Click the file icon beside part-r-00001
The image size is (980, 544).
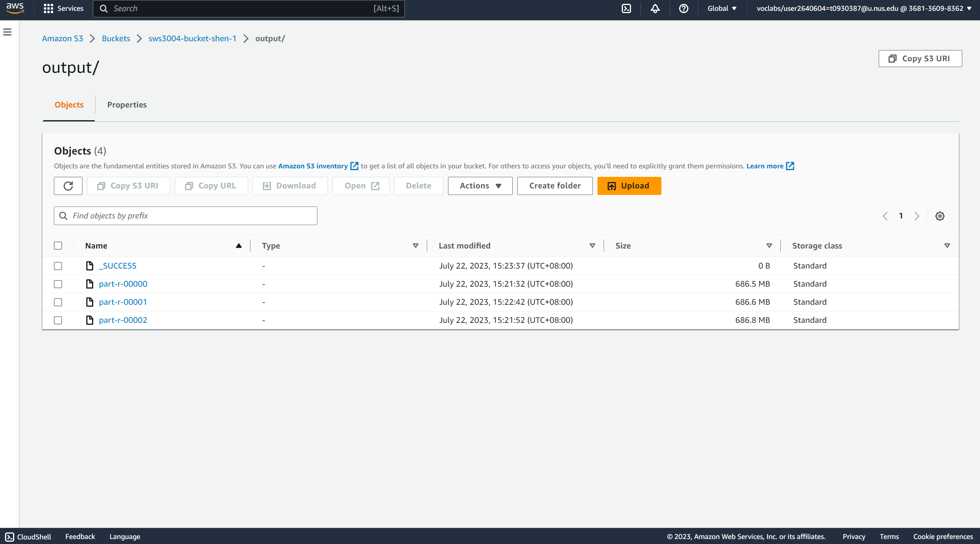pyautogui.click(x=90, y=302)
